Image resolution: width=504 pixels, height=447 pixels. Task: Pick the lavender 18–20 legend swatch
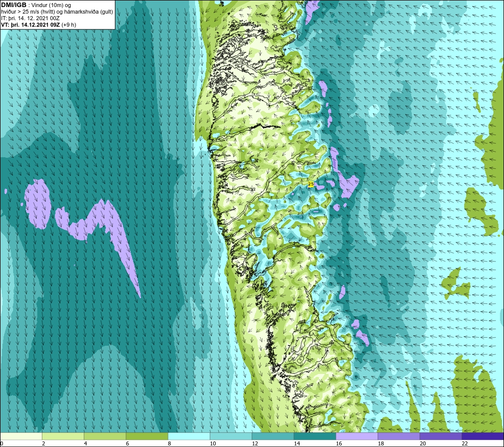pos(399,436)
